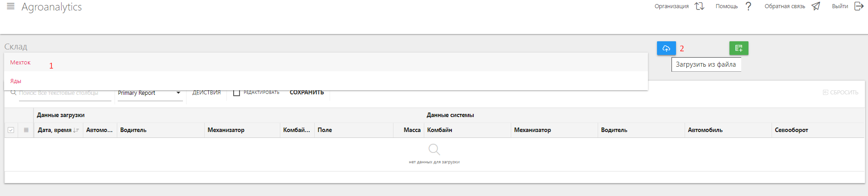Click the organization switch arrows icon
Image resolution: width=868 pixels, height=196 pixels.
(700, 6)
